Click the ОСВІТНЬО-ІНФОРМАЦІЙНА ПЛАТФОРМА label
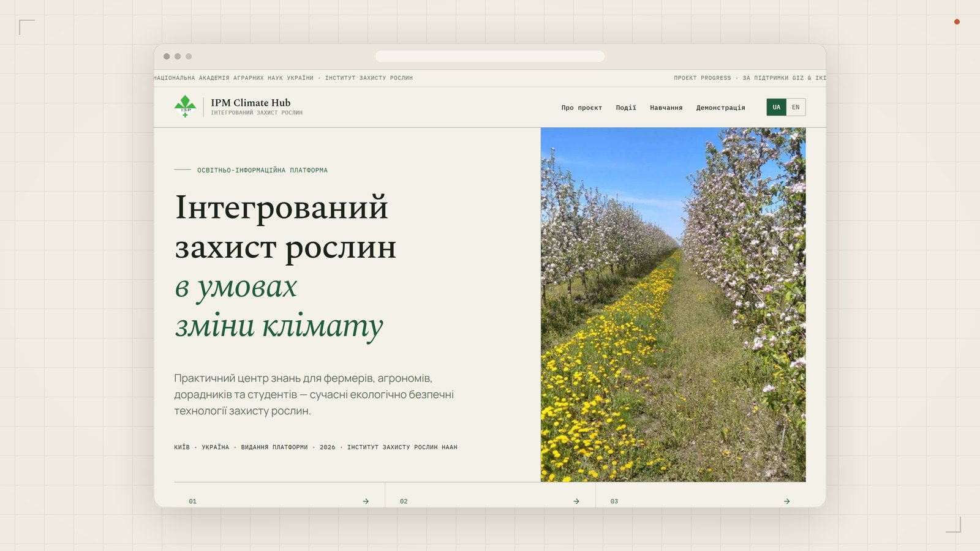 262,170
